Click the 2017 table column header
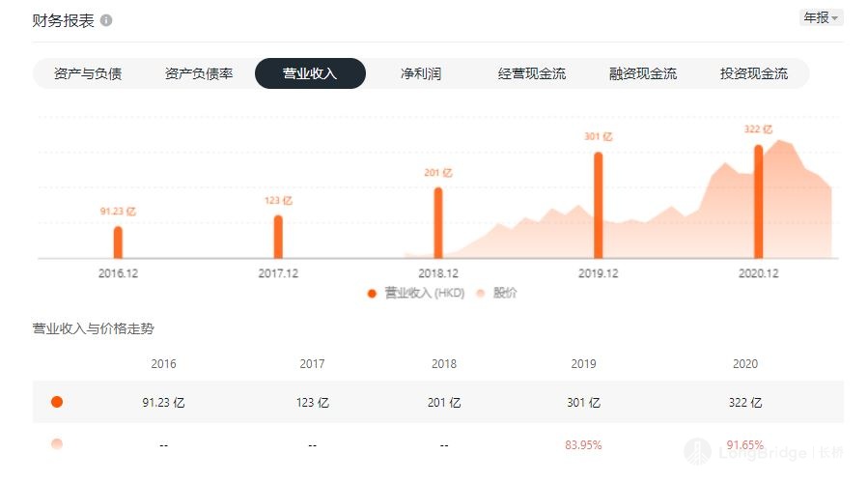 coord(312,364)
